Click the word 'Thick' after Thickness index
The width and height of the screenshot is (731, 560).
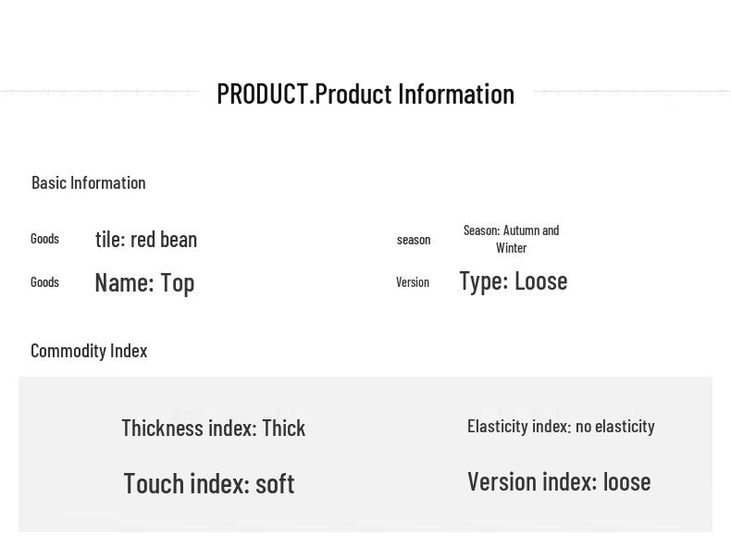click(283, 428)
